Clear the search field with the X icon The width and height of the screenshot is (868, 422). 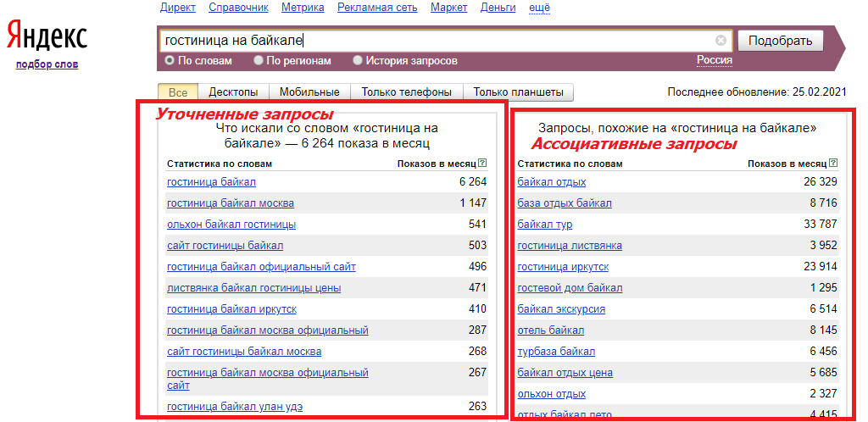tap(721, 41)
